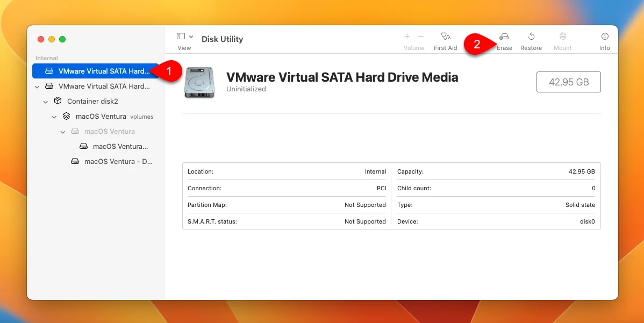Viewport: 644px width, 323px height.
Task: Collapse the greyed macOS Ventura volume
Action: (x=63, y=132)
